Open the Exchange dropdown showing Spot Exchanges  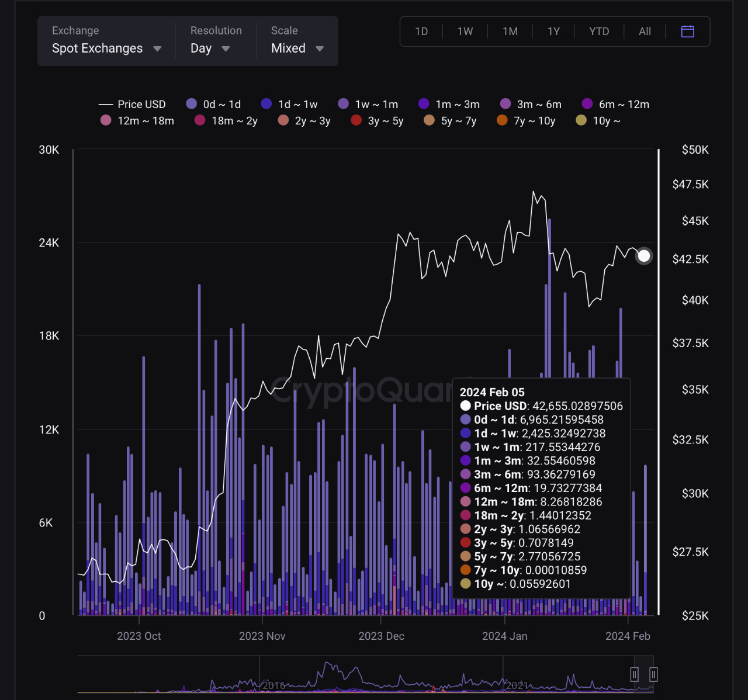105,48
